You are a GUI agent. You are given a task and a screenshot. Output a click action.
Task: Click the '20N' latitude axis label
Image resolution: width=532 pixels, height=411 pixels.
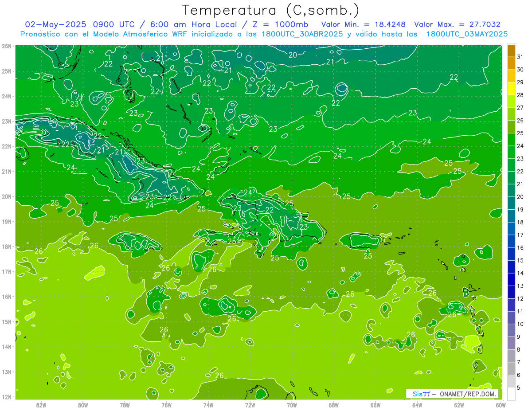coord(6,196)
